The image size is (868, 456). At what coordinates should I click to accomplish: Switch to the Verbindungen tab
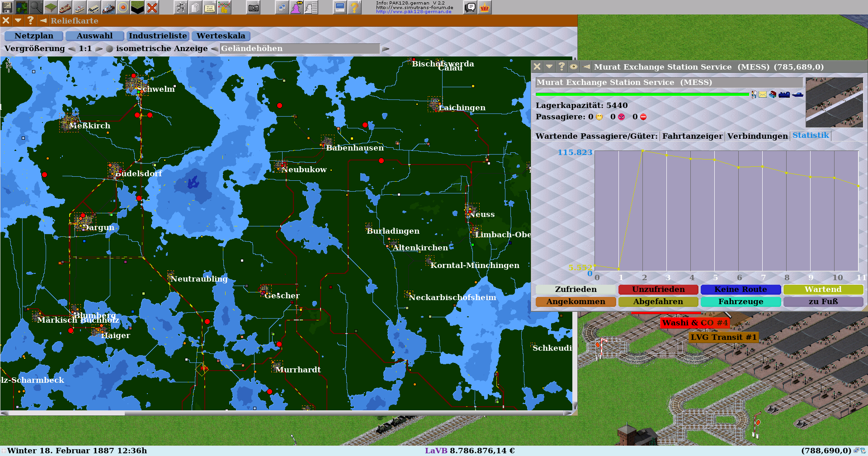[757, 136]
